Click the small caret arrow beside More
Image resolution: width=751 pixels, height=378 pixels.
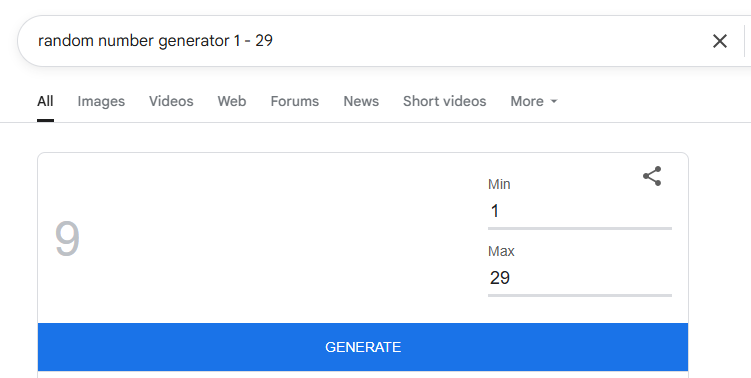[x=554, y=102]
